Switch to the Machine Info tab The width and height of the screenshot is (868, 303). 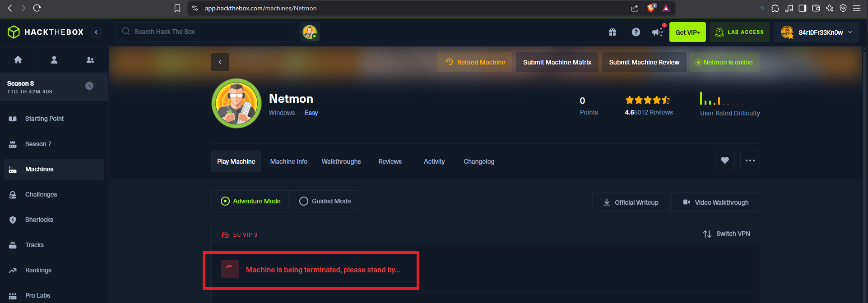(x=289, y=161)
